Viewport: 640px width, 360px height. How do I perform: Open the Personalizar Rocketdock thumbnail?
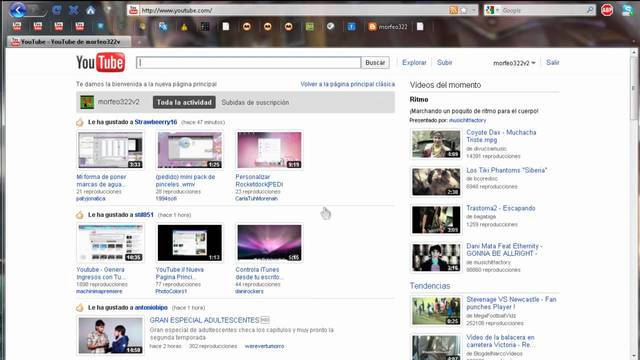point(269,150)
